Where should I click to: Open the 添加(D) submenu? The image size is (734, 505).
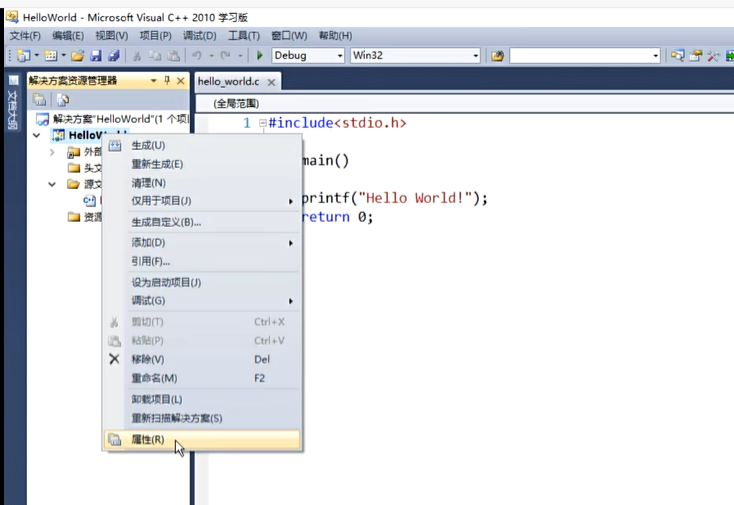[x=202, y=243]
